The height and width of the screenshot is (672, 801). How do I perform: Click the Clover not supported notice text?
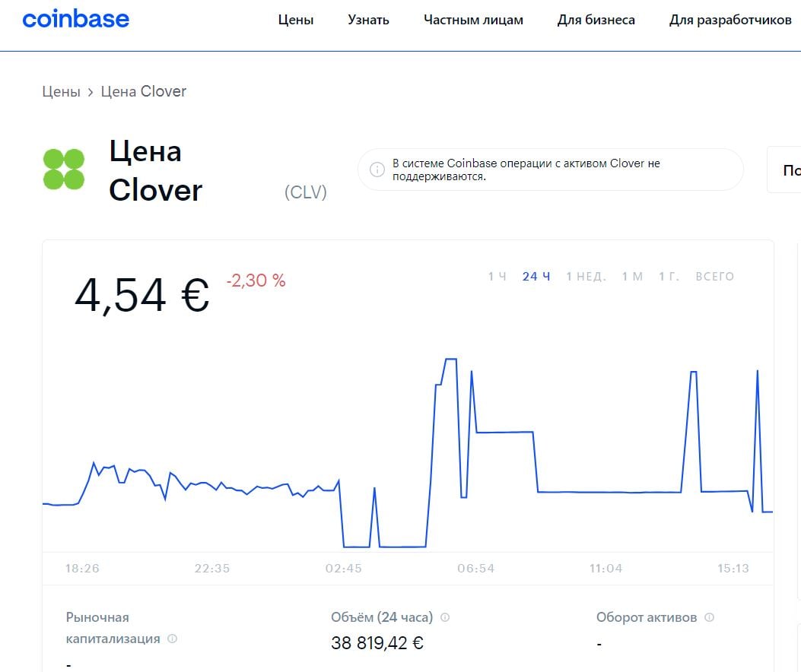[x=526, y=170]
